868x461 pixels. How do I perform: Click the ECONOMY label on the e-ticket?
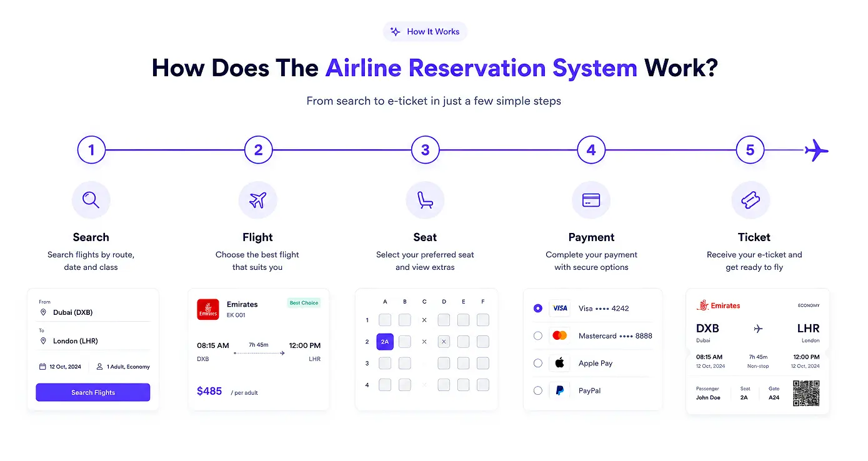click(809, 305)
